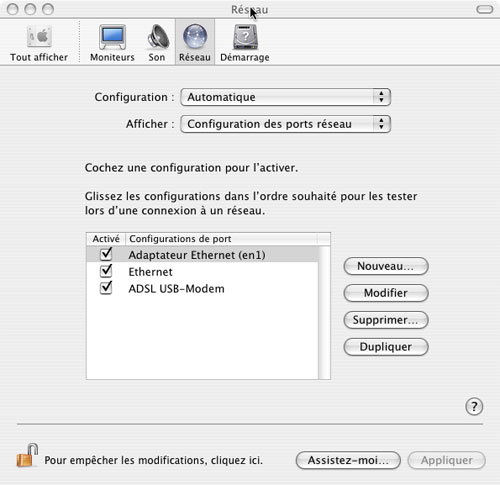Click the Supprimer... button
The image size is (500, 485).
click(x=386, y=320)
